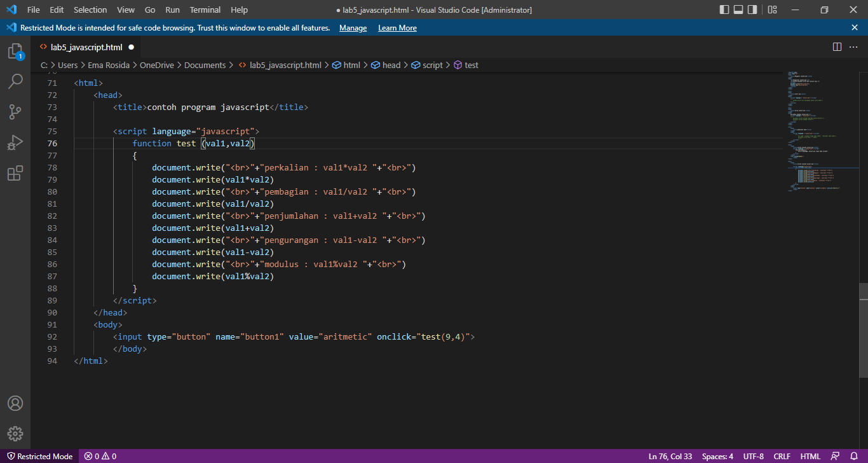
Task: Open Customize Layout icon
Action: (x=772, y=10)
